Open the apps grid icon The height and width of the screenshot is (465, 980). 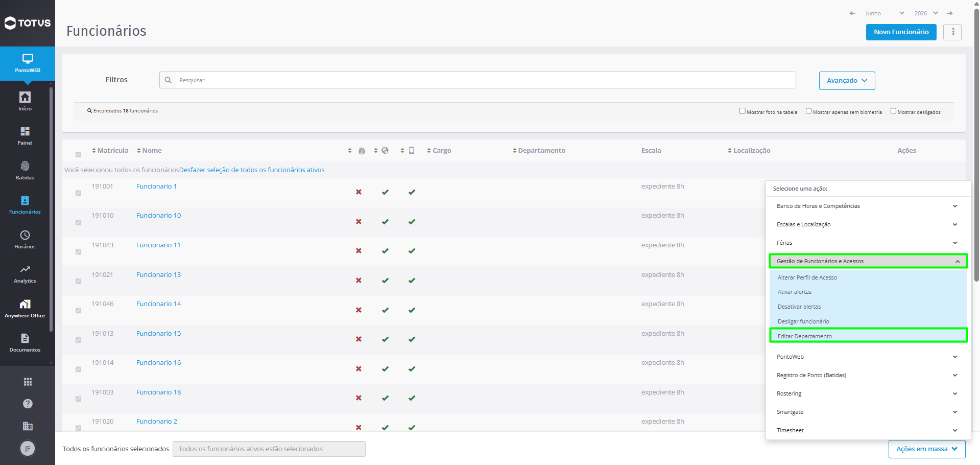(28, 382)
